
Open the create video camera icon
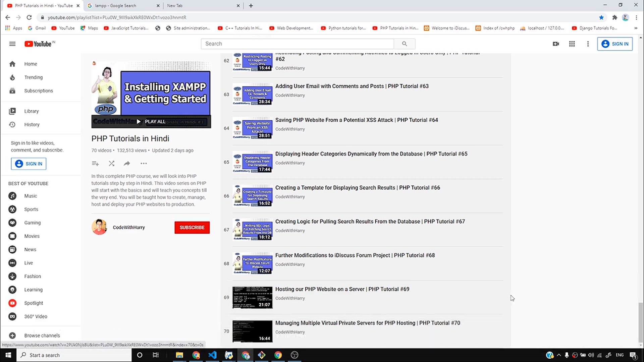pos(556,44)
